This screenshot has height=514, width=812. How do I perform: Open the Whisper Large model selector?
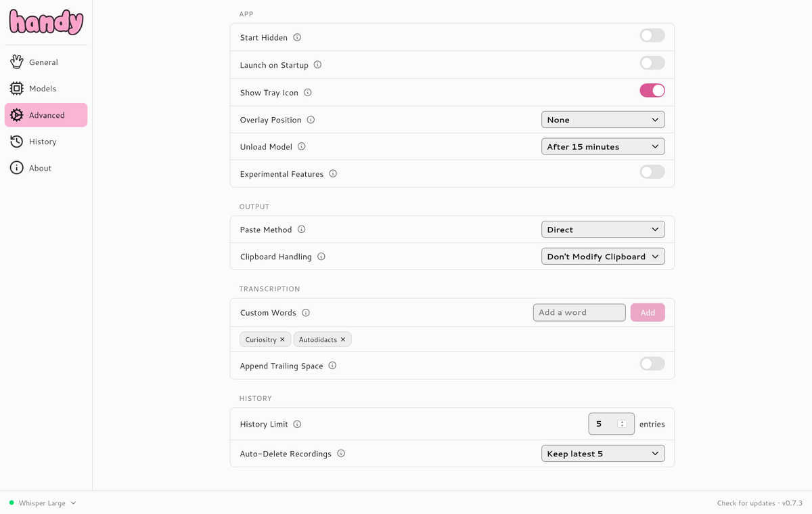point(43,503)
